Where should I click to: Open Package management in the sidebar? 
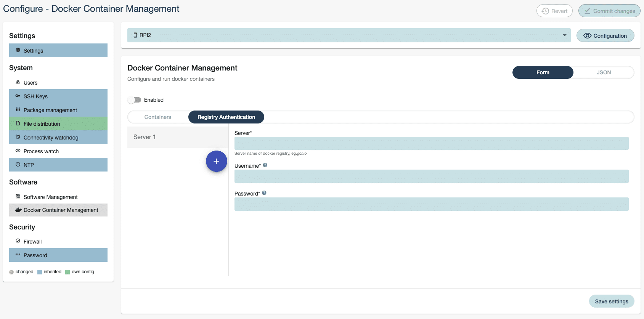(50, 110)
